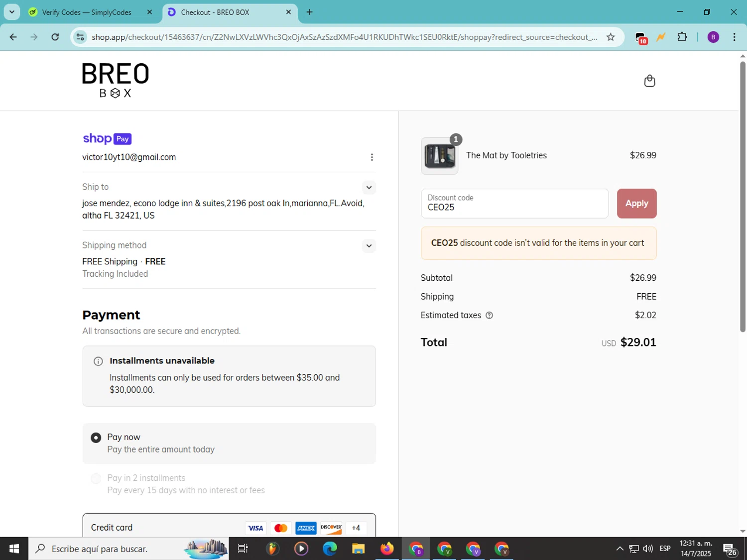Go back to the previous page
The width and height of the screenshot is (747, 560).
13,37
